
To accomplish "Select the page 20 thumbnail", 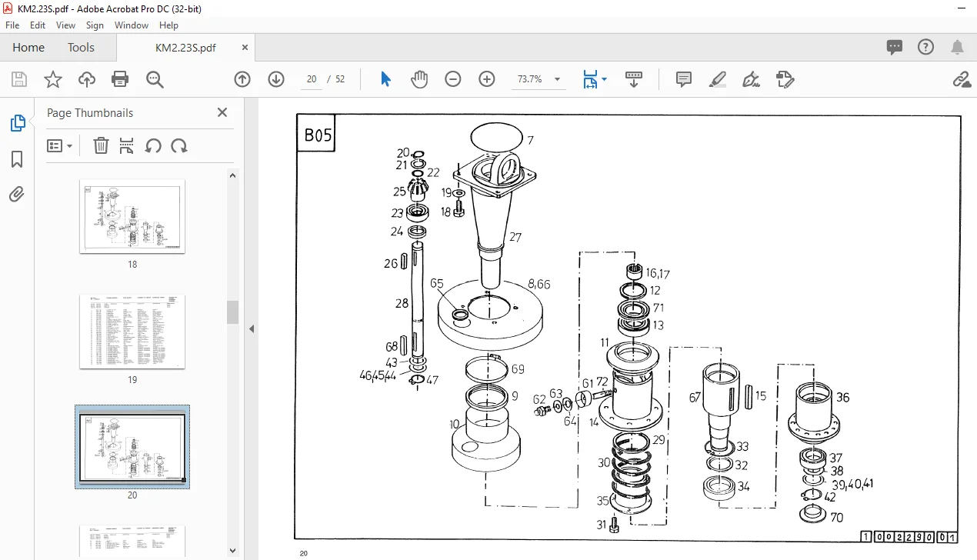I will pyautogui.click(x=132, y=448).
